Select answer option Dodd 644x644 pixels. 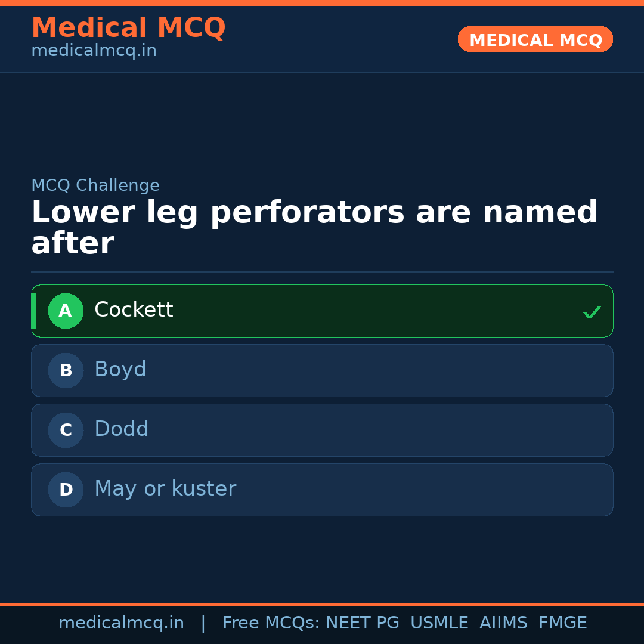(322, 430)
